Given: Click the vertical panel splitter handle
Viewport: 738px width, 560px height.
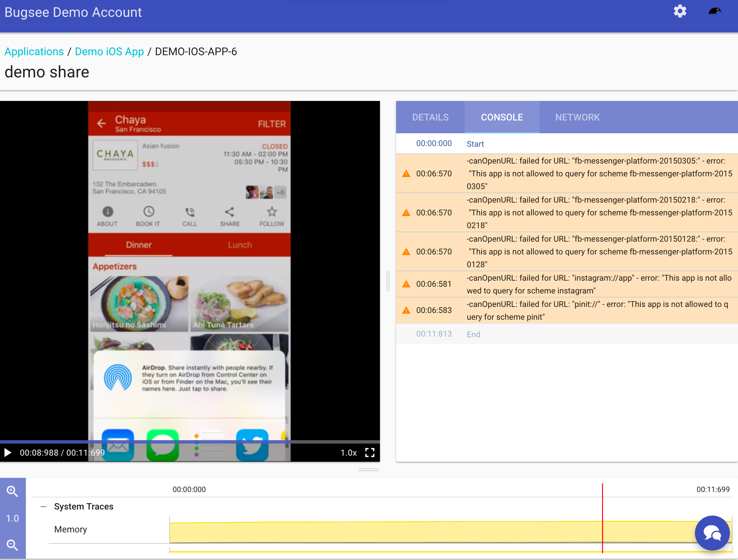Looking at the screenshot, I should pos(388,281).
